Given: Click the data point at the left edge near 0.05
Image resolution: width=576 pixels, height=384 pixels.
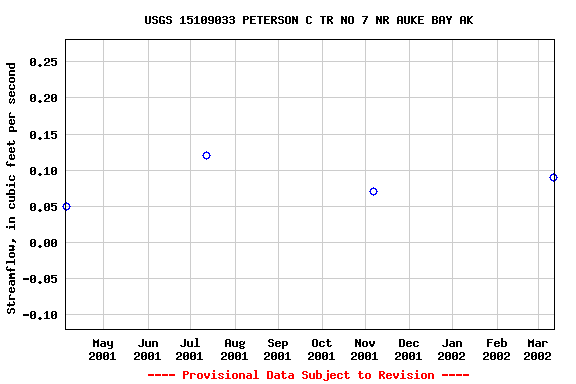Looking at the screenshot, I should pyautogui.click(x=66, y=207).
